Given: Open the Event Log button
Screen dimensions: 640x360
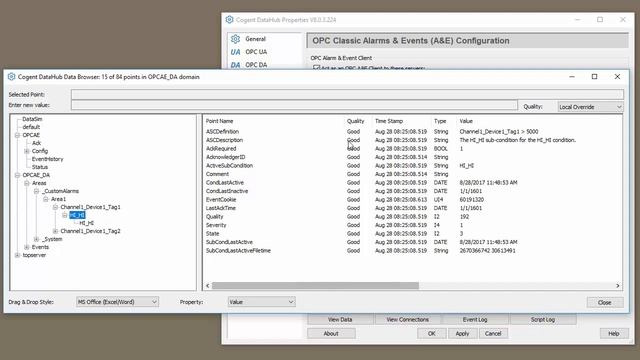Looking at the screenshot, I should pyautogui.click(x=475, y=320).
